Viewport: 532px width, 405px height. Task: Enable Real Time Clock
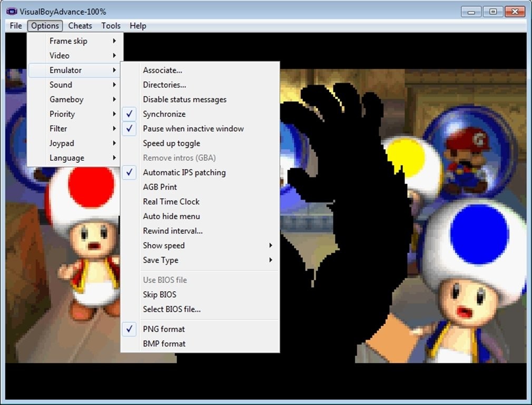click(200, 201)
